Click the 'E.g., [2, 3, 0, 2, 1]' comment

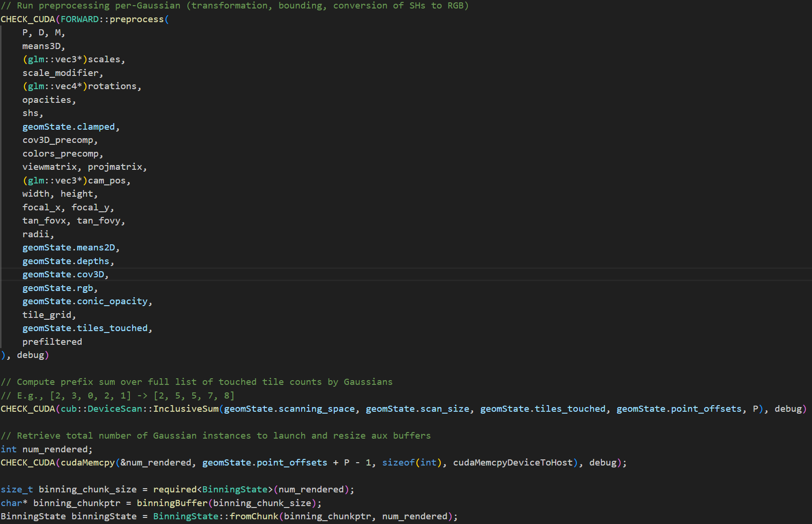pos(118,396)
